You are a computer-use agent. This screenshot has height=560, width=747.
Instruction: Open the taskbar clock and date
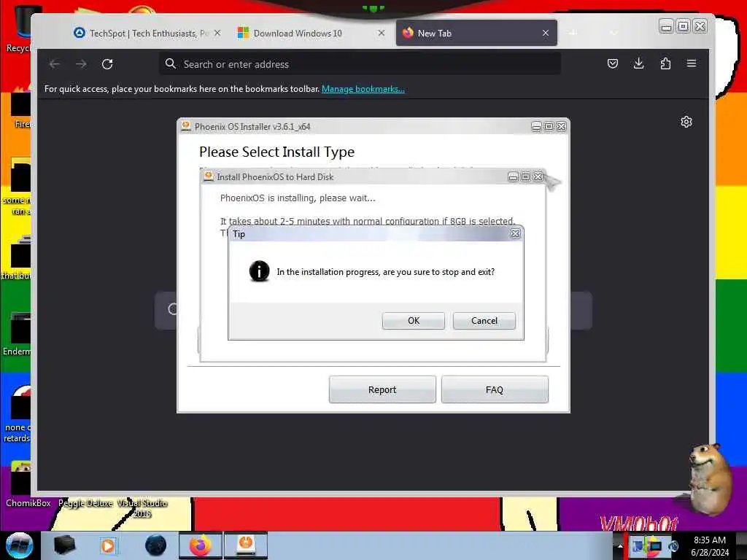[x=710, y=546]
